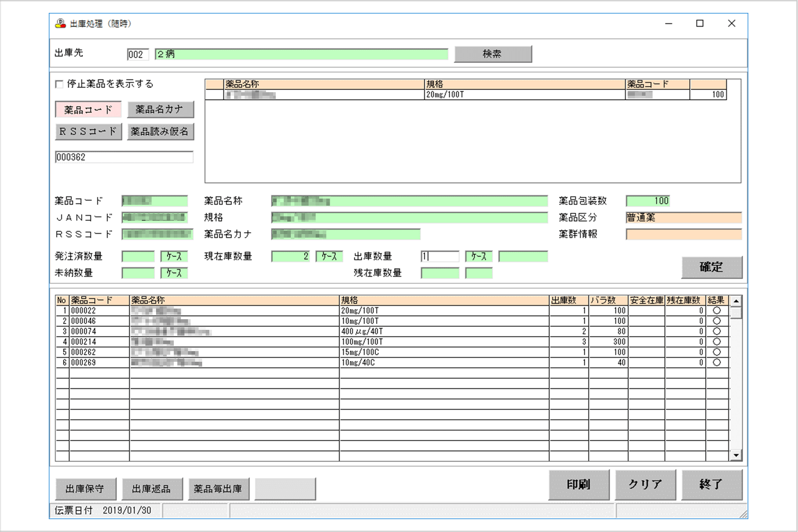Click the 残在庫数 column header

tap(685, 301)
